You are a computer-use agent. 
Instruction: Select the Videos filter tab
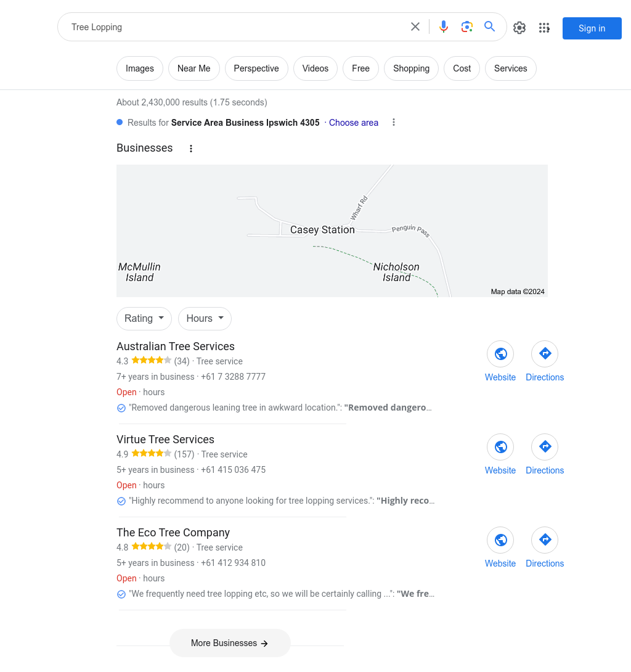pyautogui.click(x=315, y=68)
